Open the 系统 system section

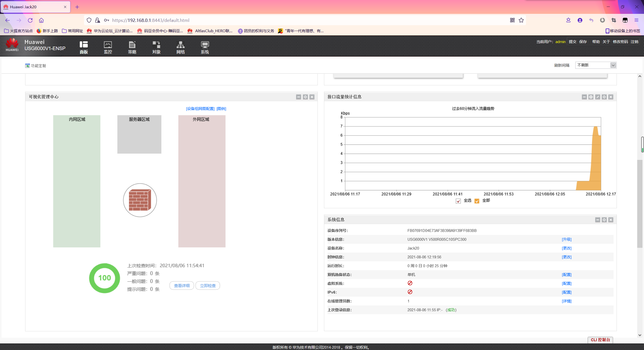(205, 47)
